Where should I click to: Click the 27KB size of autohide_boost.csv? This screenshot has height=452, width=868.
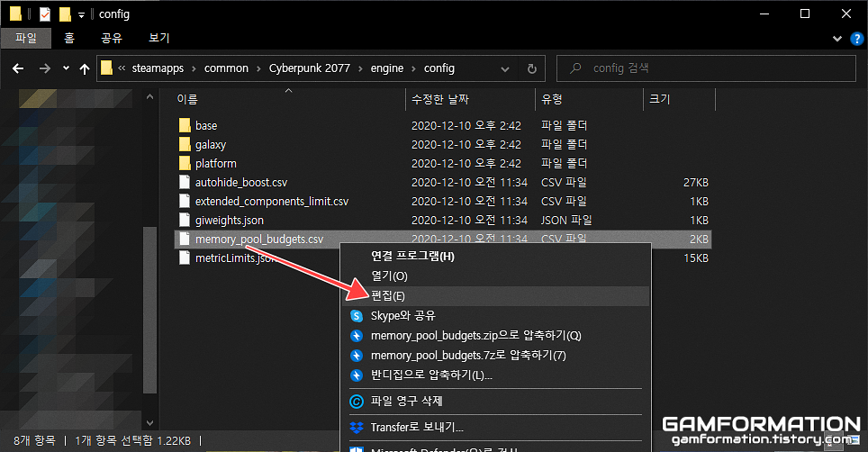pyautogui.click(x=695, y=183)
